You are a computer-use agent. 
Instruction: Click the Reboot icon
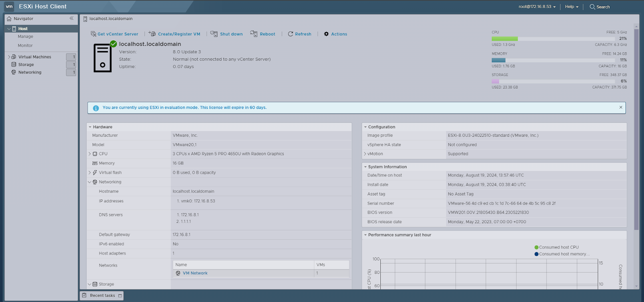[x=254, y=34]
